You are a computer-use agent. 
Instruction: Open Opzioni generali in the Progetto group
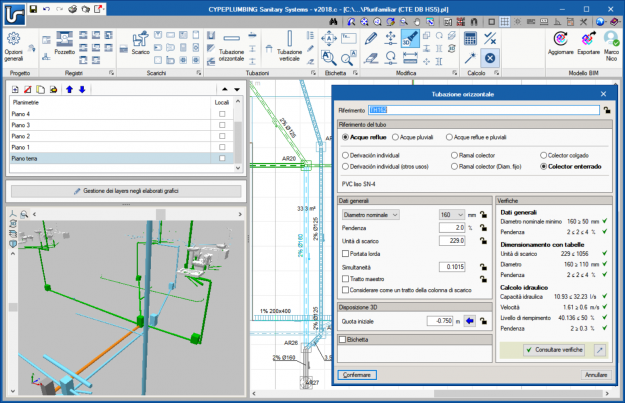point(16,45)
